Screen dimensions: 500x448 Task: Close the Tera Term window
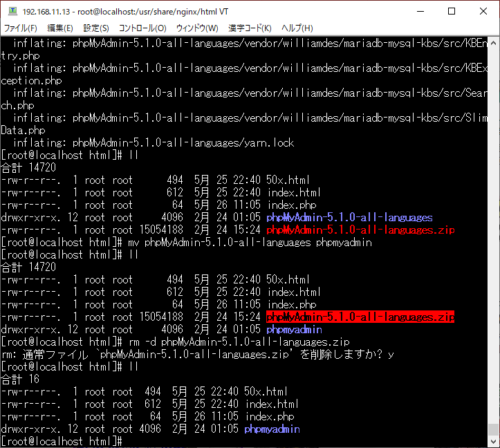pos(483,12)
